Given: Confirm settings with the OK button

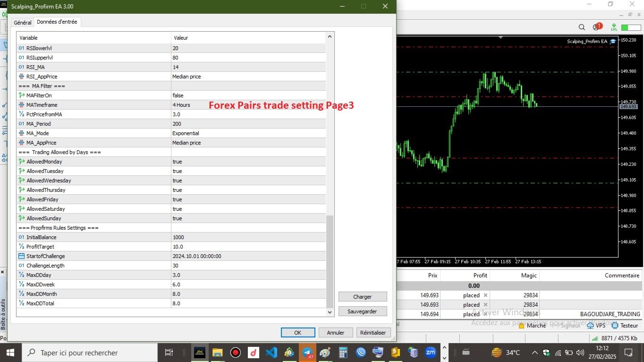Looking at the screenshot, I should tap(298, 333).
